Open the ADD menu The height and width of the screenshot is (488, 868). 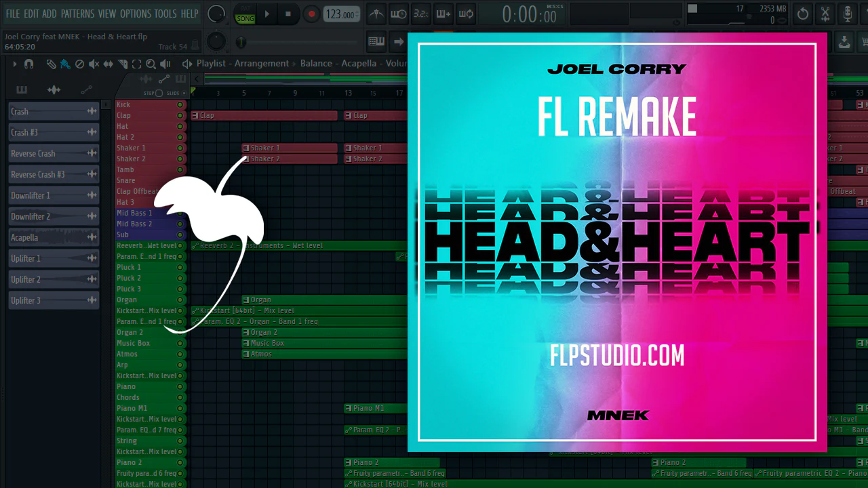50,14
